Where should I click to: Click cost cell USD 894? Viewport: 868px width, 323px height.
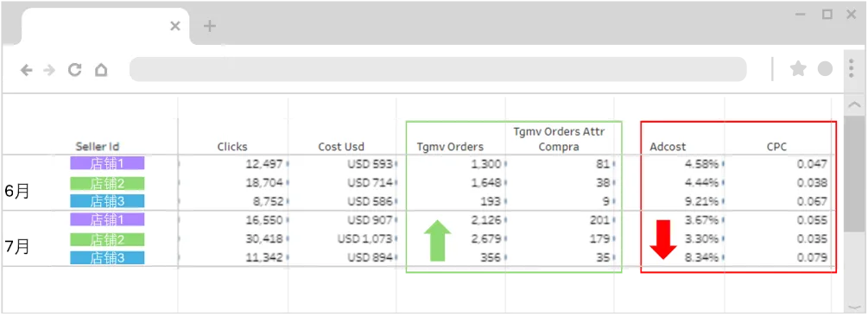370,257
